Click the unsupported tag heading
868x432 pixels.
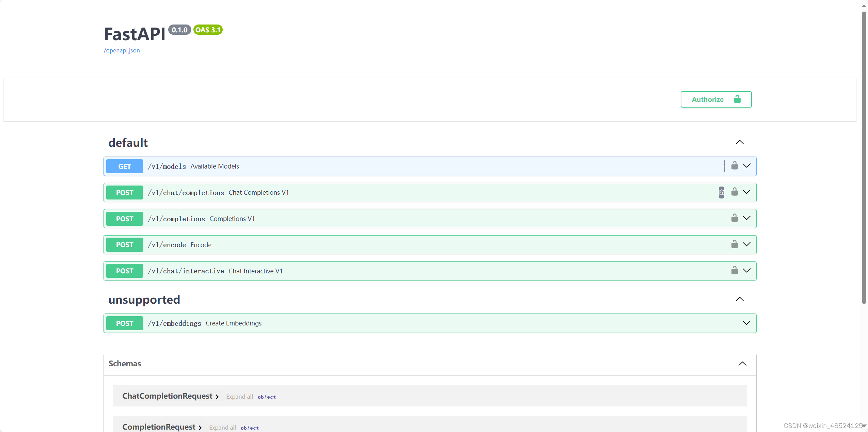(144, 300)
